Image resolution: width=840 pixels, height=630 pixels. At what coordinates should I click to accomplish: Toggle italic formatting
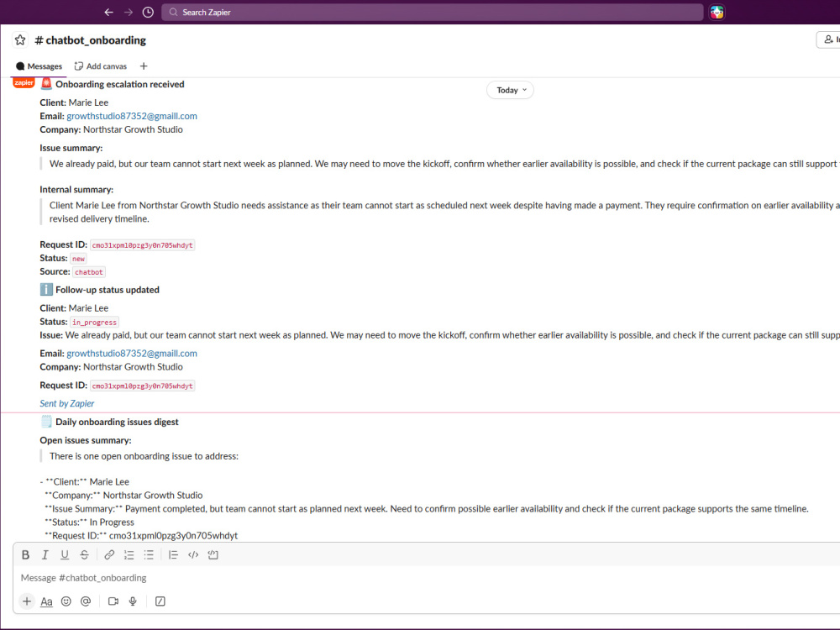click(x=45, y=555)
